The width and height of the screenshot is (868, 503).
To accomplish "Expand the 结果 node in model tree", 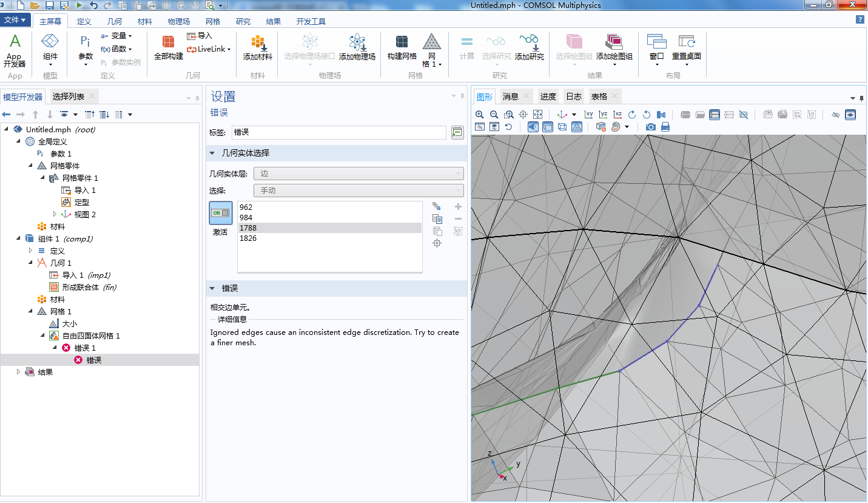I will [18, 372].
